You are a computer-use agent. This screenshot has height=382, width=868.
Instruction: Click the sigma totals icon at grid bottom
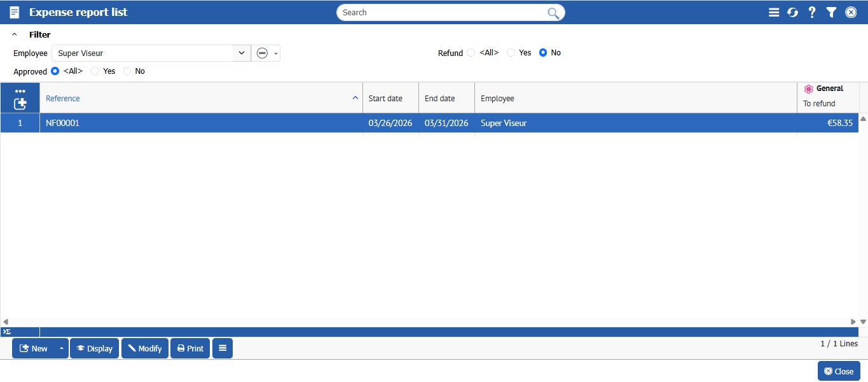click(x=6, y=332)
